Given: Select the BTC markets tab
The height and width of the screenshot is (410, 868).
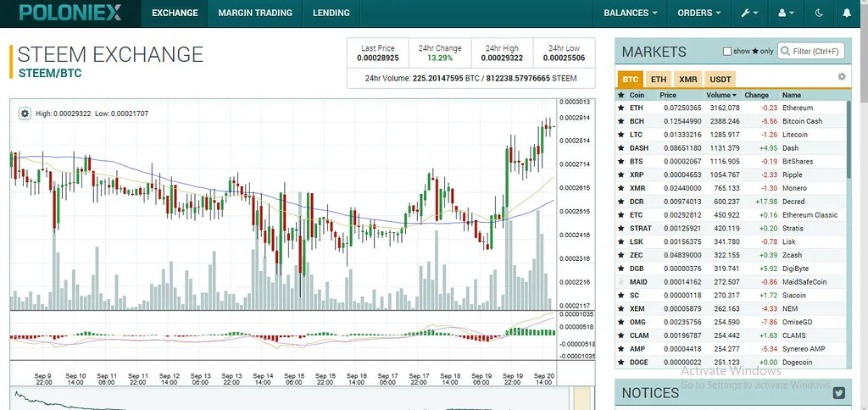Looking at the screenshot, I should (x=630, y=79).
